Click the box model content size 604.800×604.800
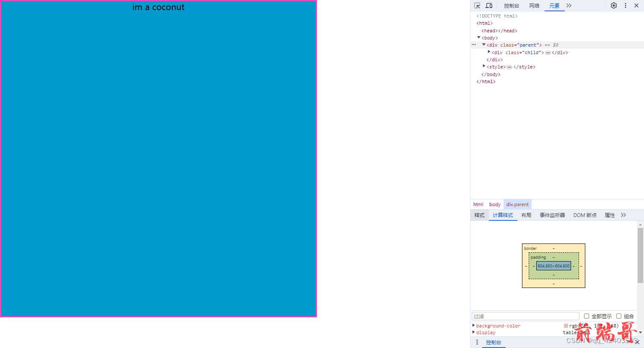The height and width of the screenshot is (348, 644). click(553, 266)
